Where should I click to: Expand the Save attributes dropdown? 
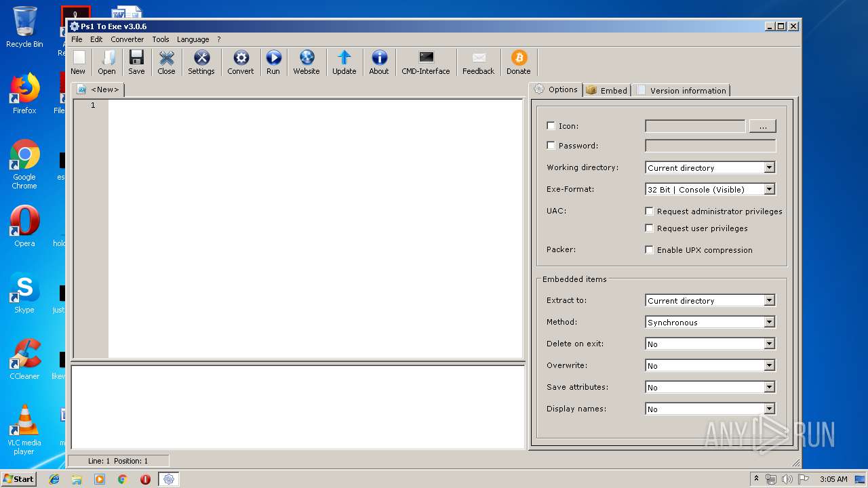769,387
